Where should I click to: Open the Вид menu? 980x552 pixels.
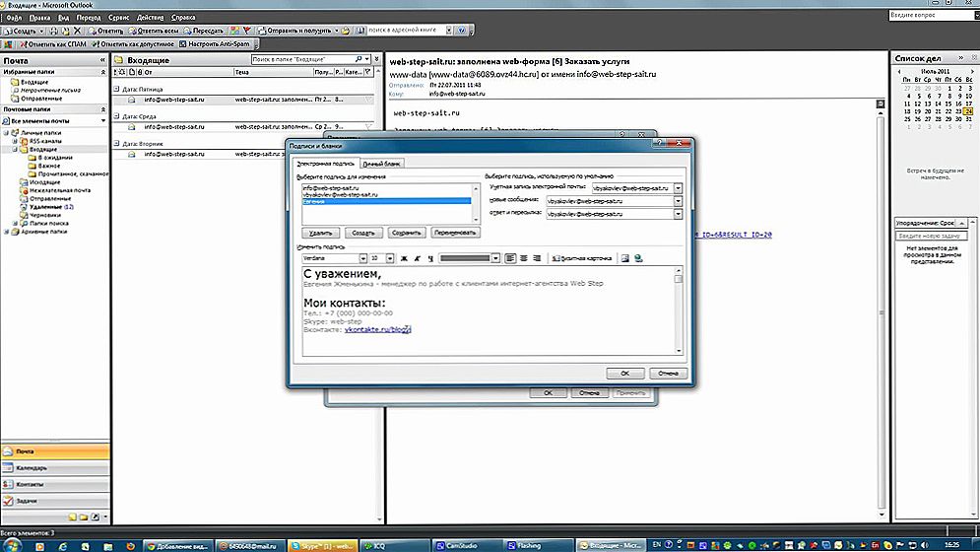[x=63, y=18]
